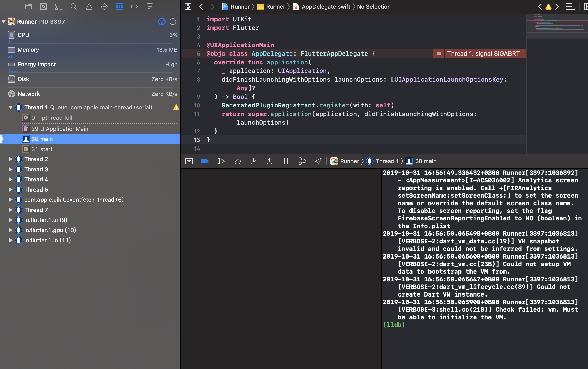Open the Symbol navigator

click(x=59, y=7)
